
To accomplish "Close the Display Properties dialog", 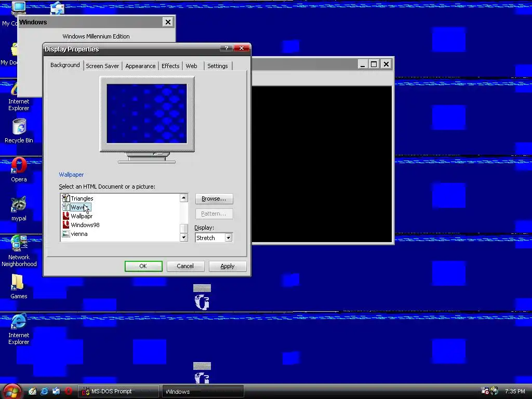I will [242, 48].
